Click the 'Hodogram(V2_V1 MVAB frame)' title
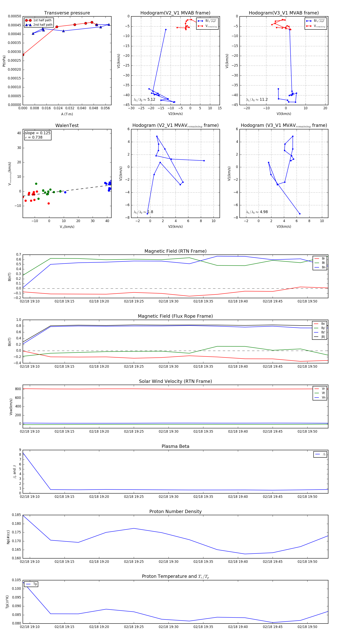The image size is (351, 644). [x=175, y=13]
